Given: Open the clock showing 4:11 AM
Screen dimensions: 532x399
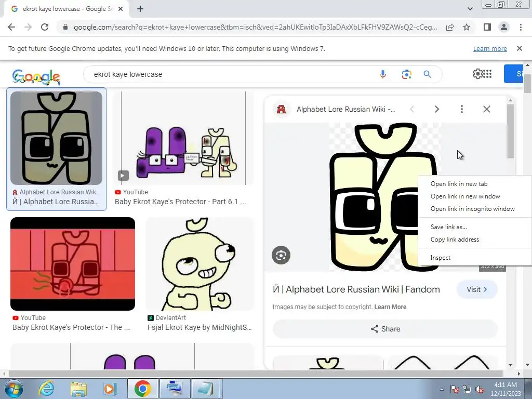Looking at the screenshot, I should 505,389.
